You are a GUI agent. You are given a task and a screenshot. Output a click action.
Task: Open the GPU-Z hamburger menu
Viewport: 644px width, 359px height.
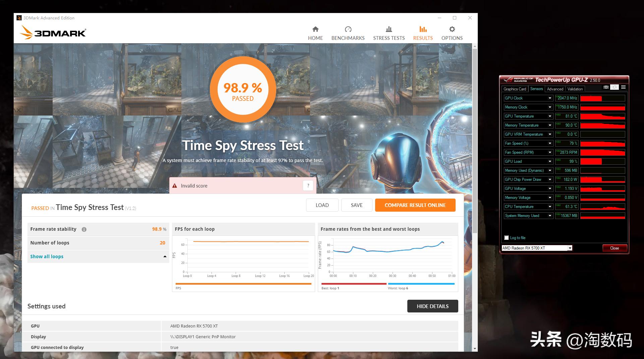[x=623, y=87]
